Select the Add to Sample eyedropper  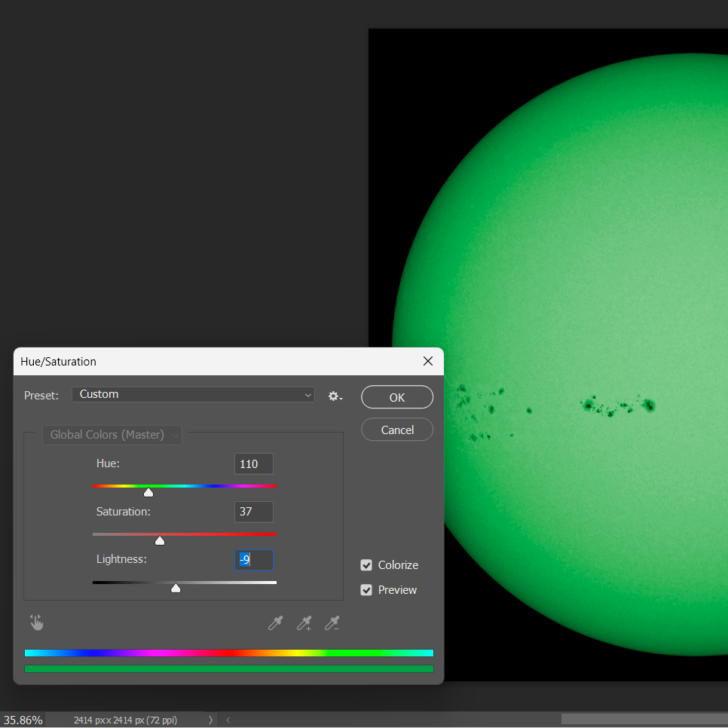tap(304, 623)
